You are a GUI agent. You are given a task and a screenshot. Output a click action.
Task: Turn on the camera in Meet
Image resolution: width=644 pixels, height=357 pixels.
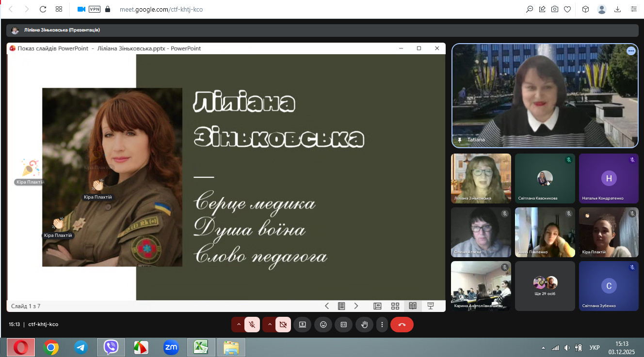283,325
